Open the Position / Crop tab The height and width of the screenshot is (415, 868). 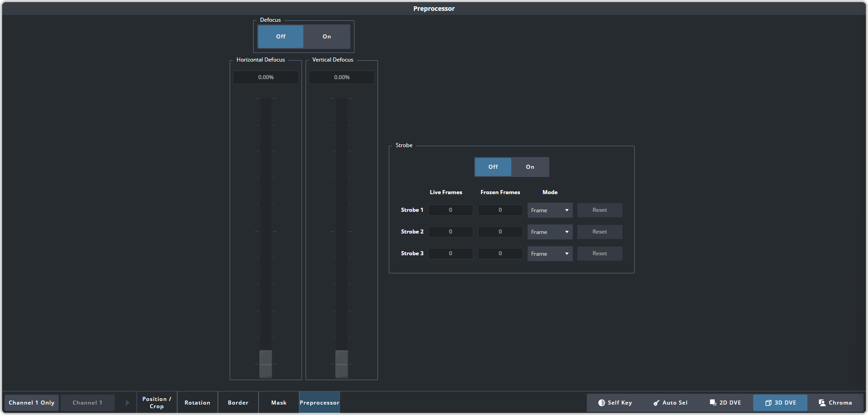[x=156, y=403]
